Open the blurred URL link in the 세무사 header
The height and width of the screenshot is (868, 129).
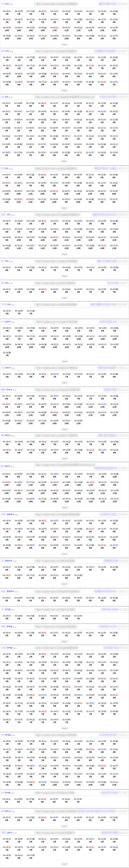point(55,833)
